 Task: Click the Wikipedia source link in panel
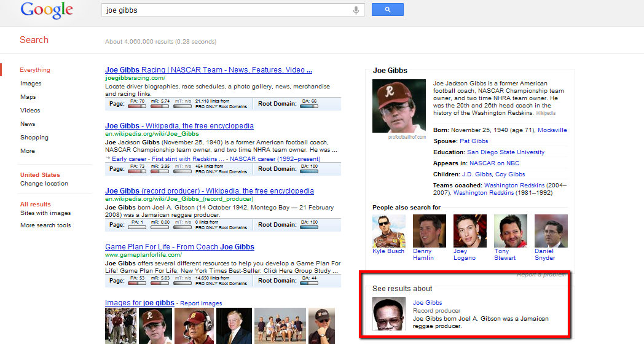546,113
